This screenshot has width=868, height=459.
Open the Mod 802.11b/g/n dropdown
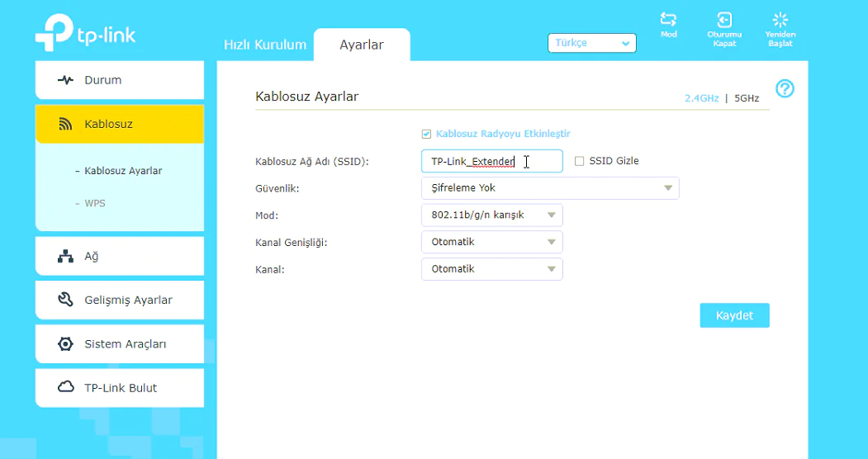492,215
